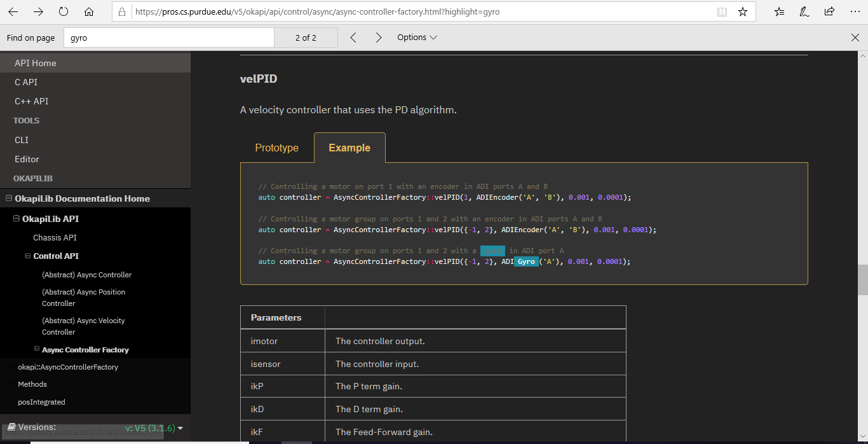Open the favorites hub

click(780, 12)
